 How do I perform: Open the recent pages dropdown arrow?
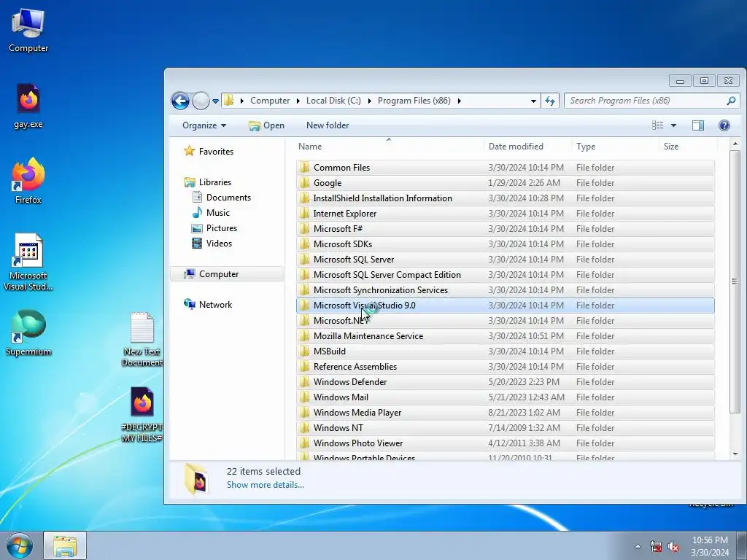pos(215,101)
